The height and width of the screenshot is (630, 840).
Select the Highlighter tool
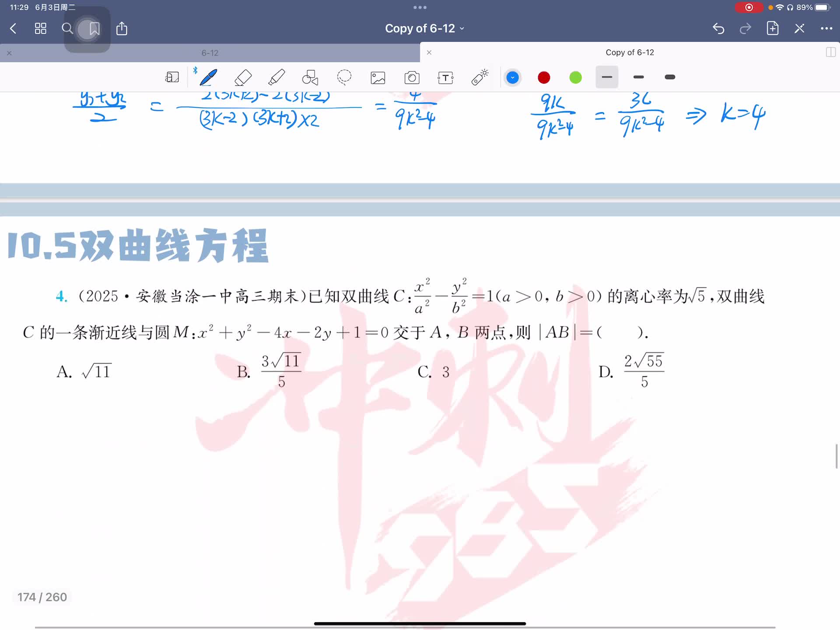tap(276, 77)
